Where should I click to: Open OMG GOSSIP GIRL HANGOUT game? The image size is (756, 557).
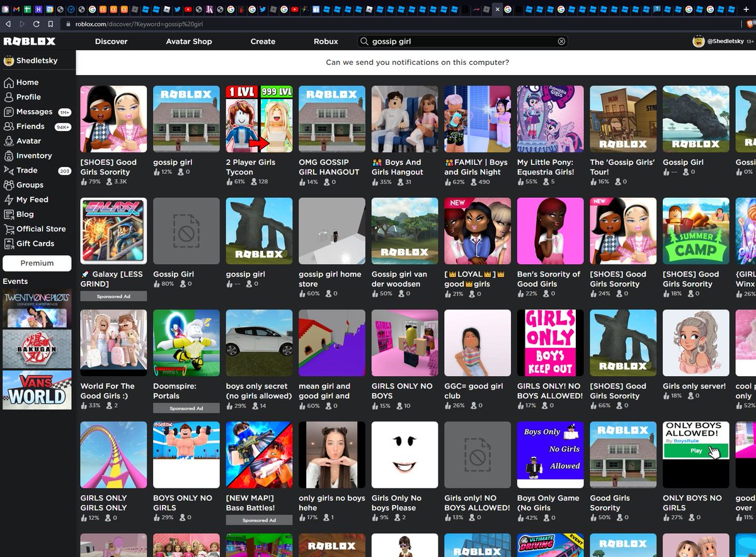pyautogui.click(x=331, y=119)
